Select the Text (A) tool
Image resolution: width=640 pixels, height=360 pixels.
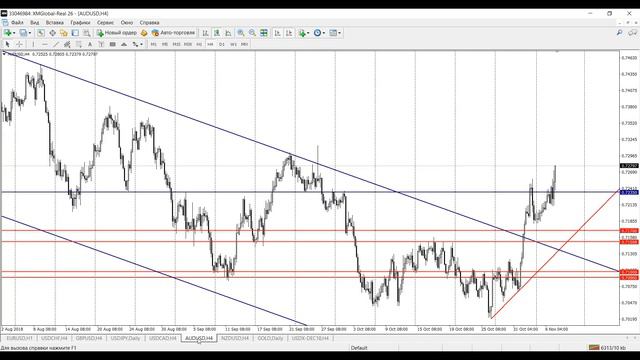point(90,44)
